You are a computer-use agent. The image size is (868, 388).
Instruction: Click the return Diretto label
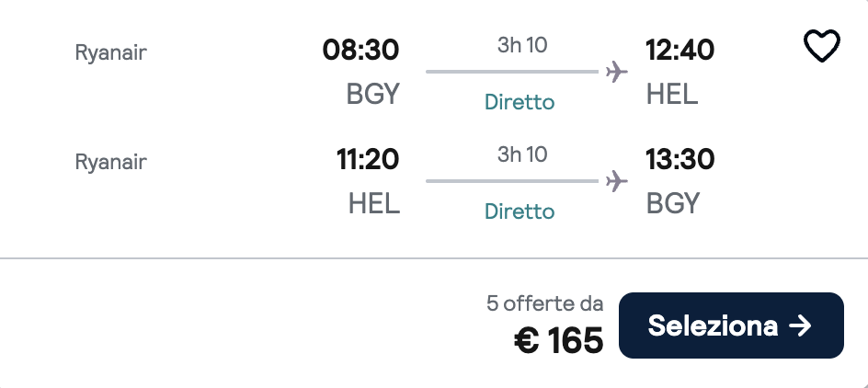click(x=520, y=211)
